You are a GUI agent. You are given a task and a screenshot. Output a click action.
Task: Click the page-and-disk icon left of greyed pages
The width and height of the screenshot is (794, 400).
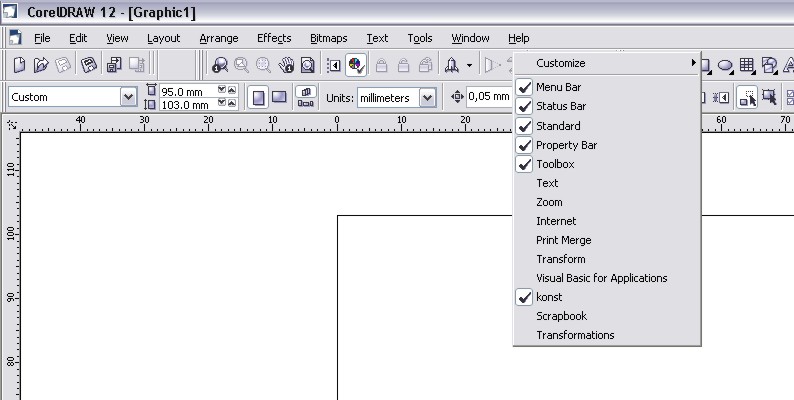tap(114, 65)
